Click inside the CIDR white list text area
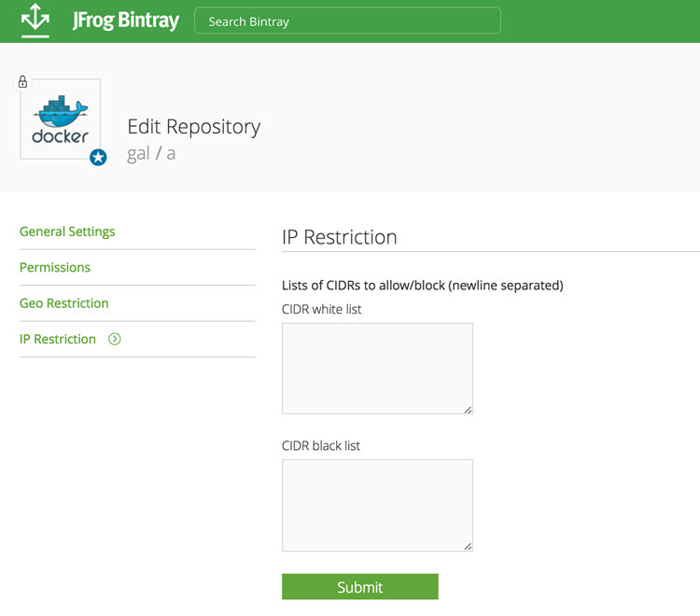 377,368
